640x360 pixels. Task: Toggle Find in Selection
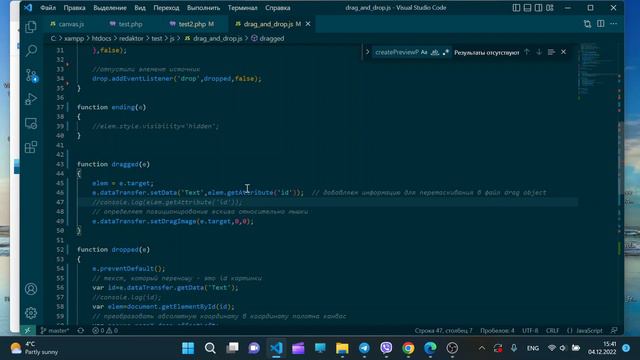click(x=551, y=52)
